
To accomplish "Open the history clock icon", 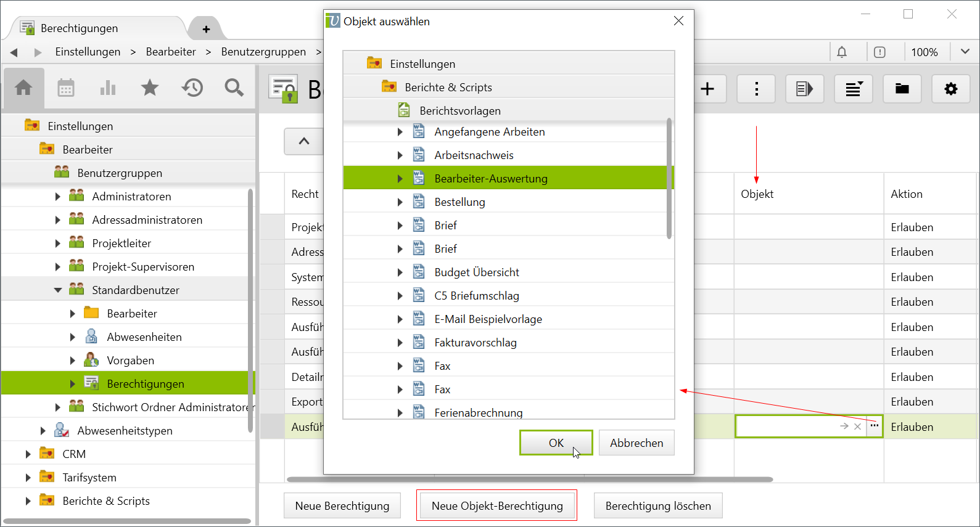I will pos(192,88).
